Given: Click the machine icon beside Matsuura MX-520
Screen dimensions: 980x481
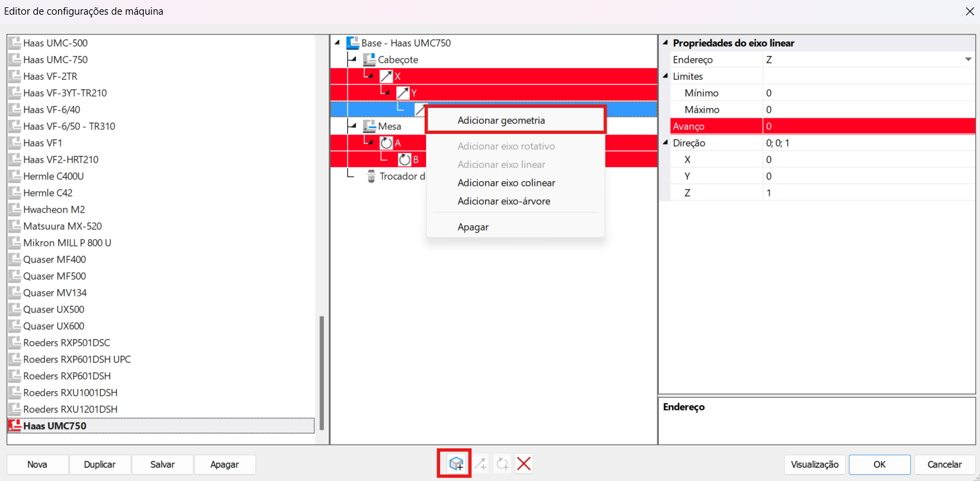Looking at the screenshot, I should coord(14,227).
